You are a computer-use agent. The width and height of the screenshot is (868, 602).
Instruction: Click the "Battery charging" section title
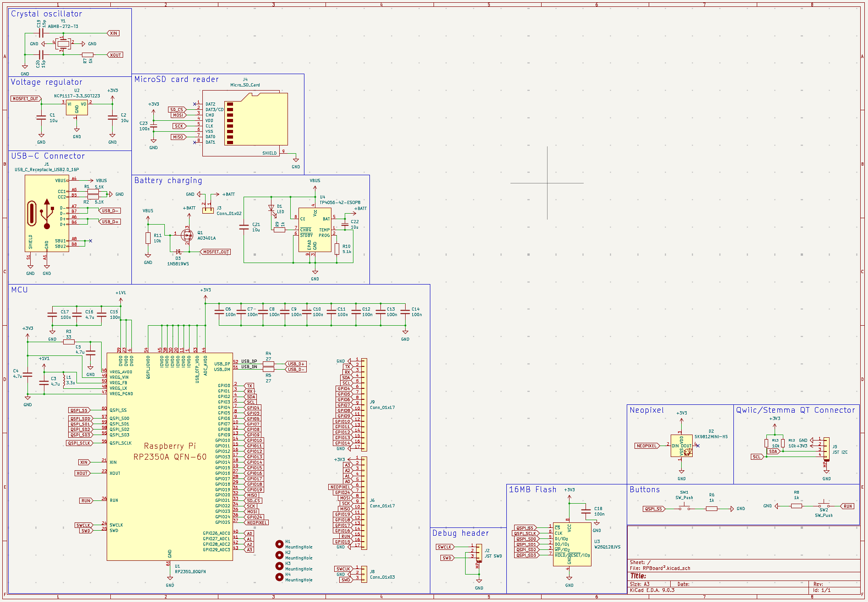[x=168, y=181]
